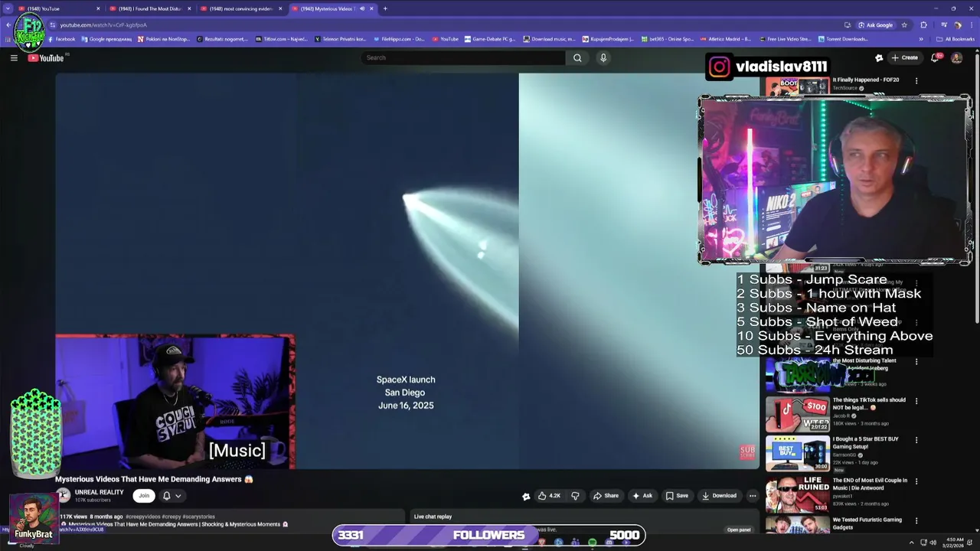
Task: Open the more actions ellipsis under the video
Action: coord(753,496)
